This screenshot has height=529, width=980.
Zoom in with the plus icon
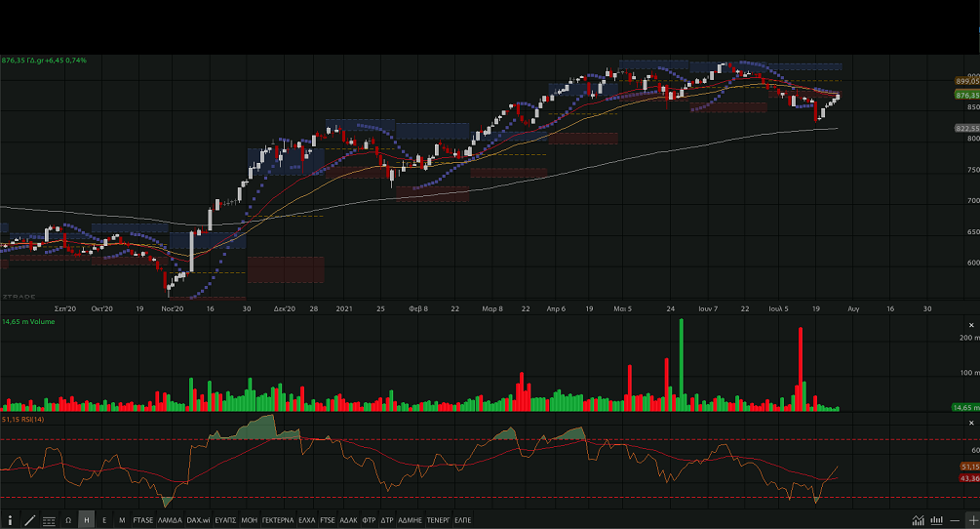pyautogui.click(x=973, y=520)
